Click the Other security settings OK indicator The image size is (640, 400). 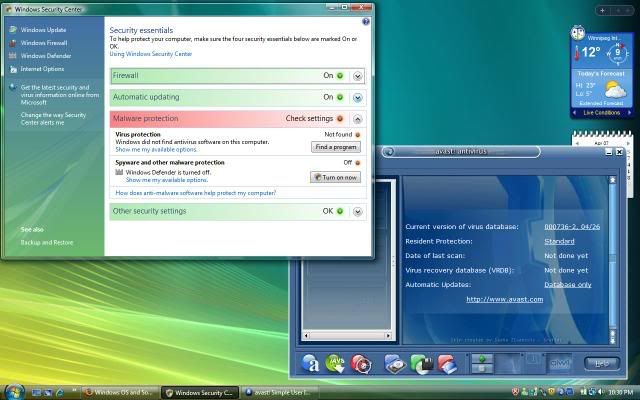340,211
